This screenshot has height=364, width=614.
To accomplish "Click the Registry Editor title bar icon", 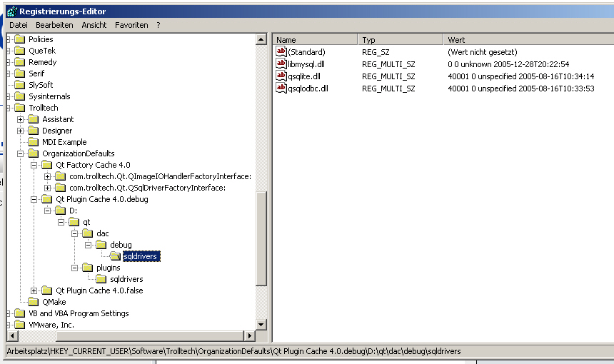I will pos(12,11).
